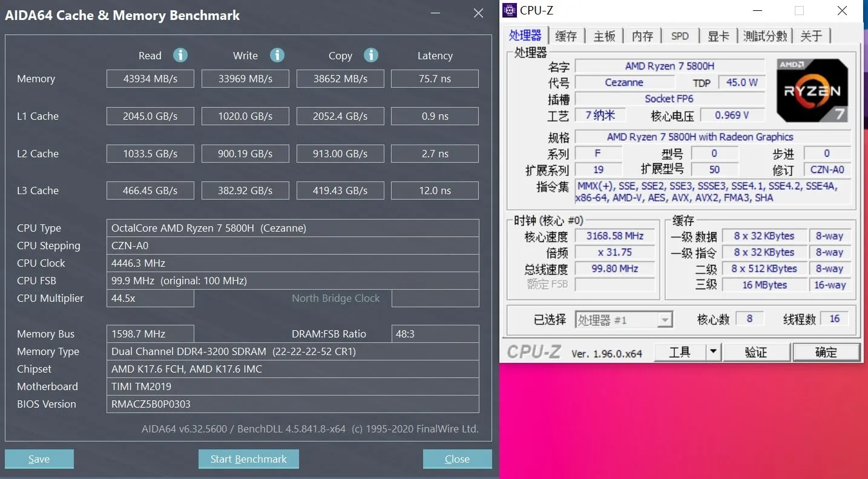The image size is (868, 479).
Task: Click the L1 Cache Read value 2045.0 GB/s
Action: pos(150,116)
